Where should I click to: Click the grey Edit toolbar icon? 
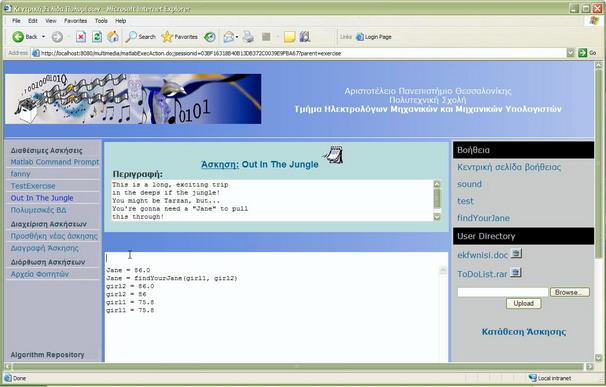coord(266,37)
